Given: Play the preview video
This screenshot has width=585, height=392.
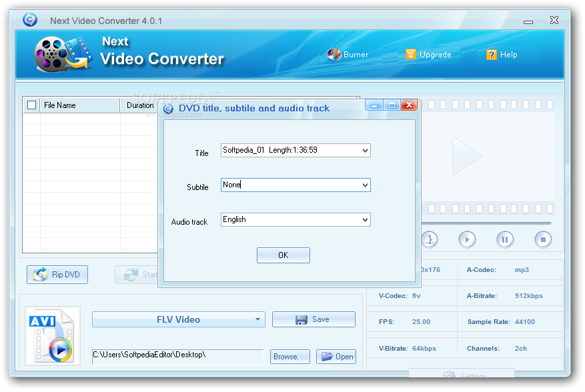Looking at the screenshot, I should [467, 239].
